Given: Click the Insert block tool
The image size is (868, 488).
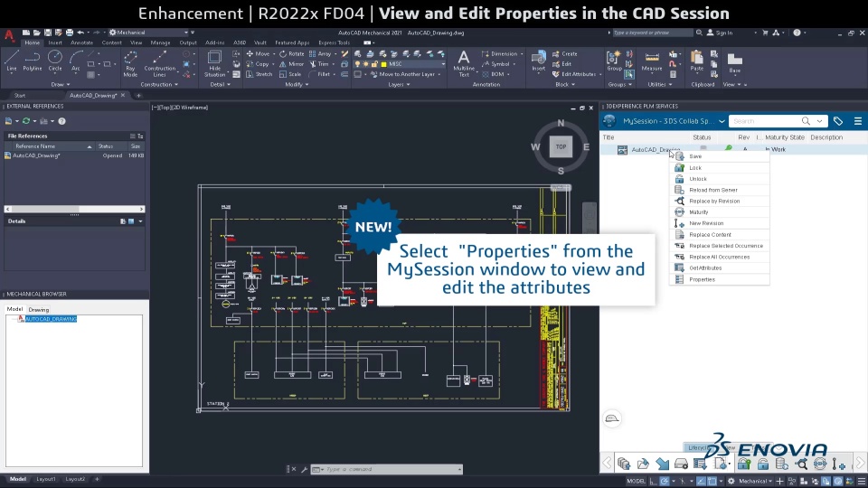Looking at the screenshot, I should tap(538, 61).
